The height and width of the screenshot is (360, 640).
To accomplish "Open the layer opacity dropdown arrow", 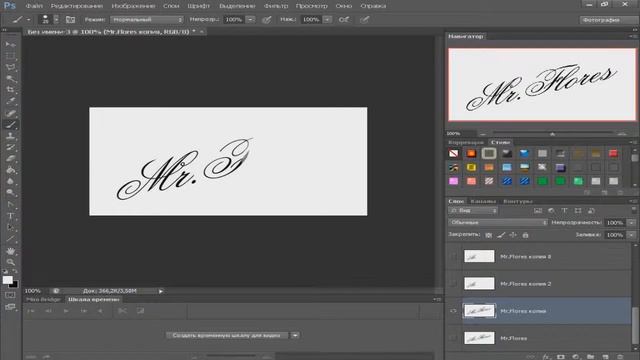I will (631, 222).
